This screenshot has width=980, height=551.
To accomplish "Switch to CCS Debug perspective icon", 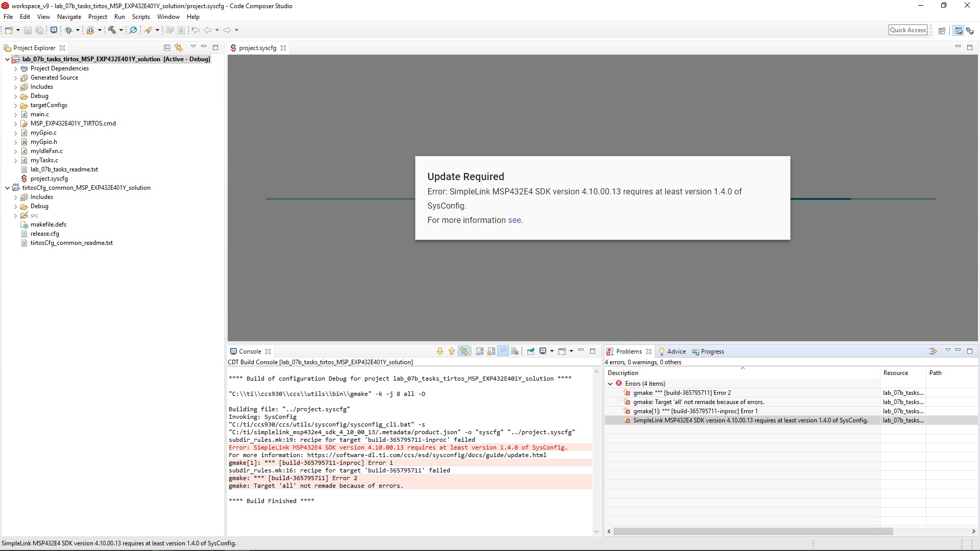I will click(x=970, y=31).
